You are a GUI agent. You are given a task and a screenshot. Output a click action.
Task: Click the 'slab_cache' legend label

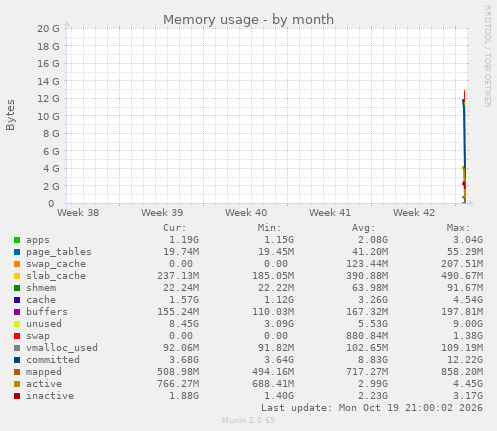pos(56,276)
